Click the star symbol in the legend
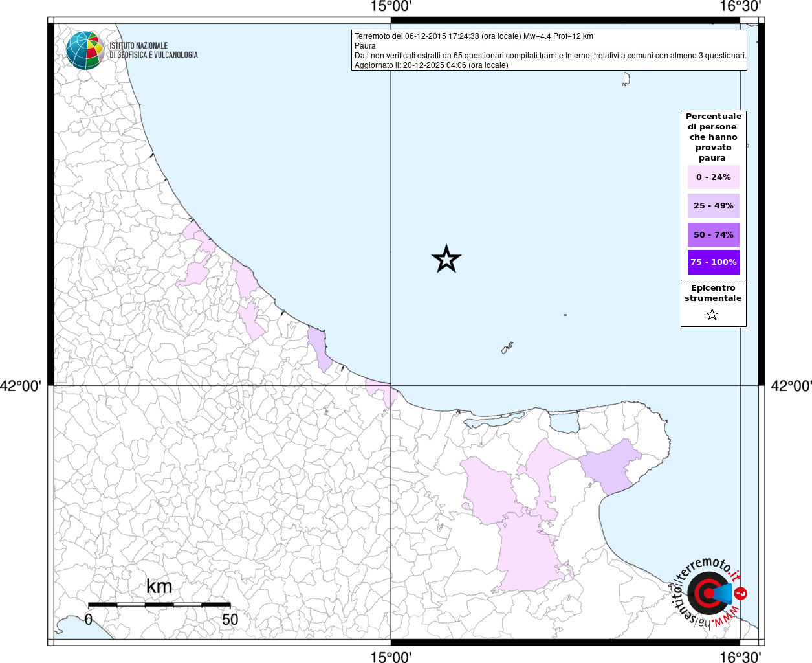This screenshot has height=663, width=812. tap(712, 315)
